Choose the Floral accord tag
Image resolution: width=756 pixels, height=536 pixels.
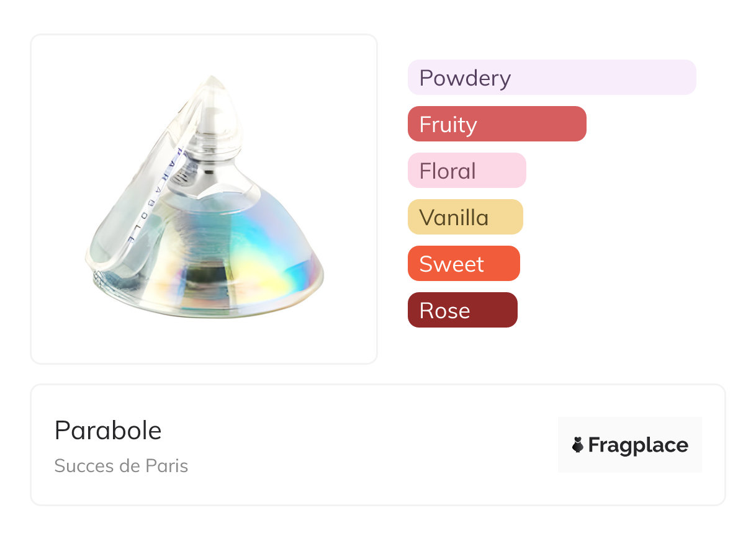click(467, 171)
